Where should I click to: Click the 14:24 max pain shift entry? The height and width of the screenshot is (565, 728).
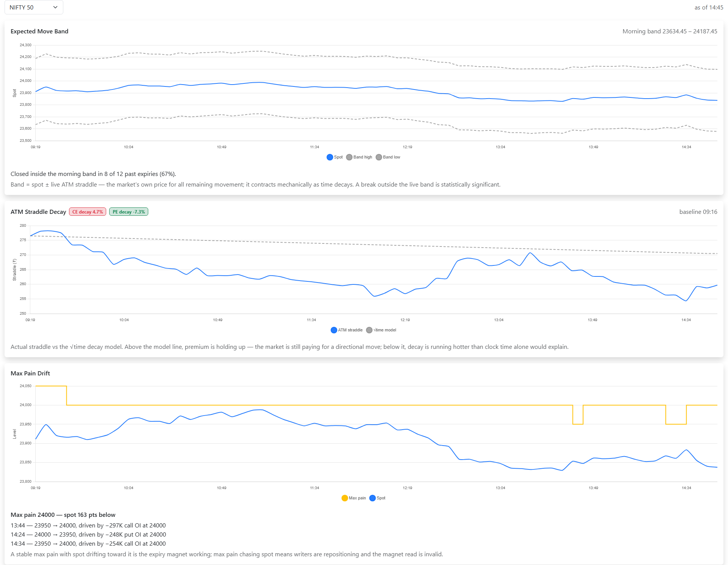pyautogui.click(x=88, y=534)
